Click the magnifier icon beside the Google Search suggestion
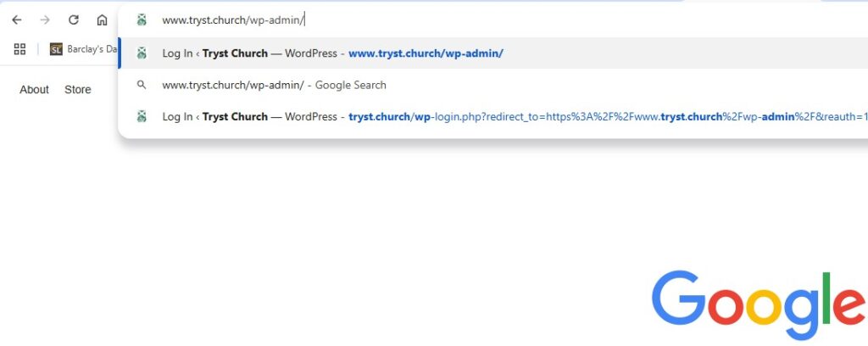Image resolution: width=868 pixels, height=346 pixels. (142, 85)
